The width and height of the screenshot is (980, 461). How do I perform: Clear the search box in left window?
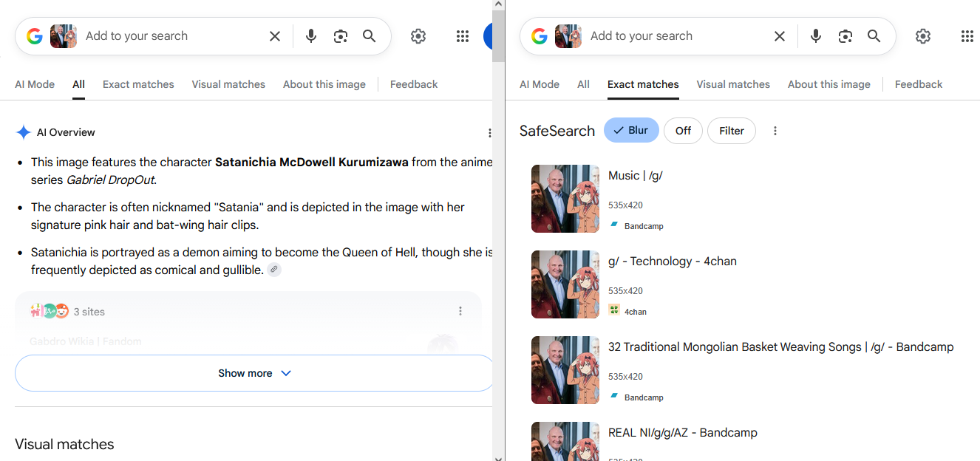point(275,36)
